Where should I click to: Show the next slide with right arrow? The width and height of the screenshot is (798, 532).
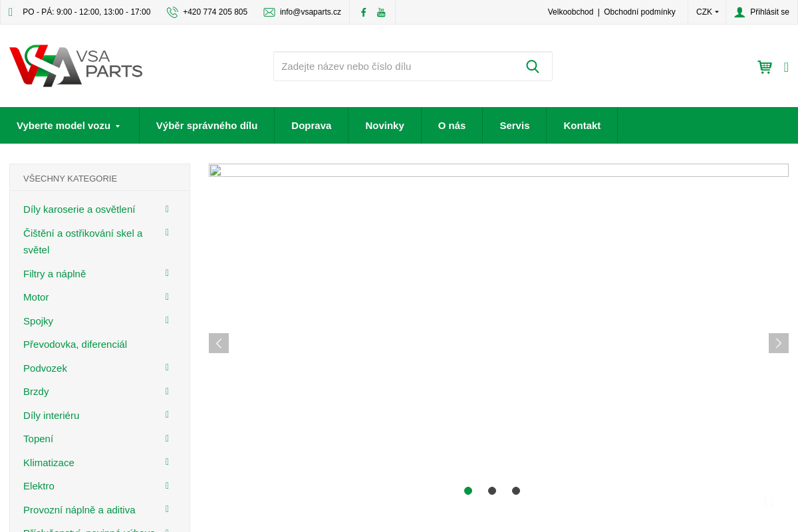coord(778,343)
